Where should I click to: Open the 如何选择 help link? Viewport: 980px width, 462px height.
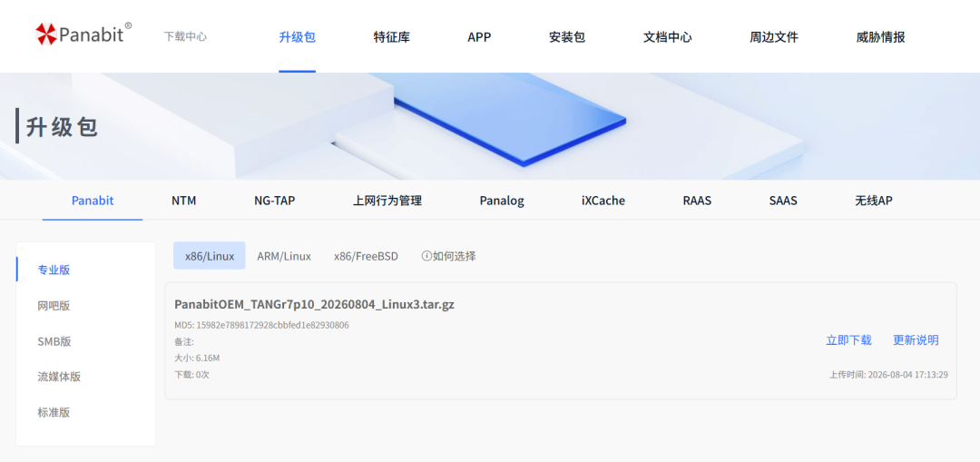(455, 256)
